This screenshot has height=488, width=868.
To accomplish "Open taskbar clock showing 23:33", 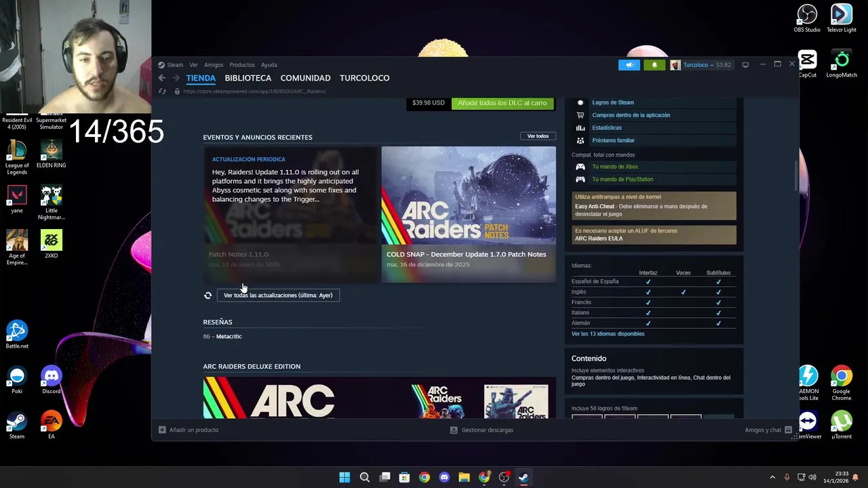I will [835, 477].
